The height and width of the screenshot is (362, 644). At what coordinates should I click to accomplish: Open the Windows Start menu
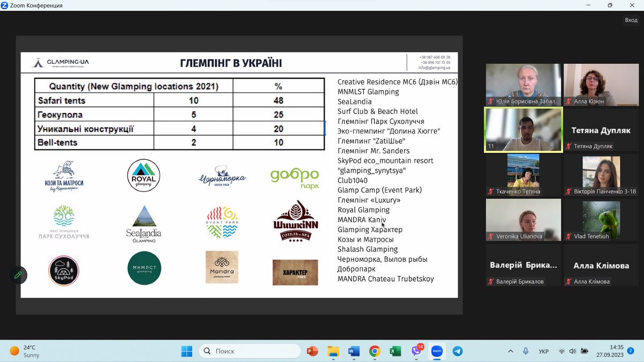(x=187, y=351)
